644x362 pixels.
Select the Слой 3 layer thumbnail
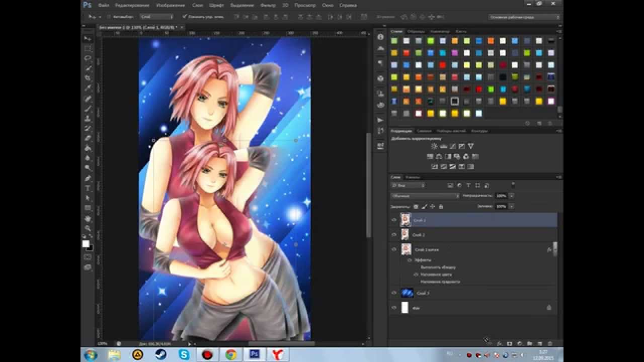tap(407, 293)
